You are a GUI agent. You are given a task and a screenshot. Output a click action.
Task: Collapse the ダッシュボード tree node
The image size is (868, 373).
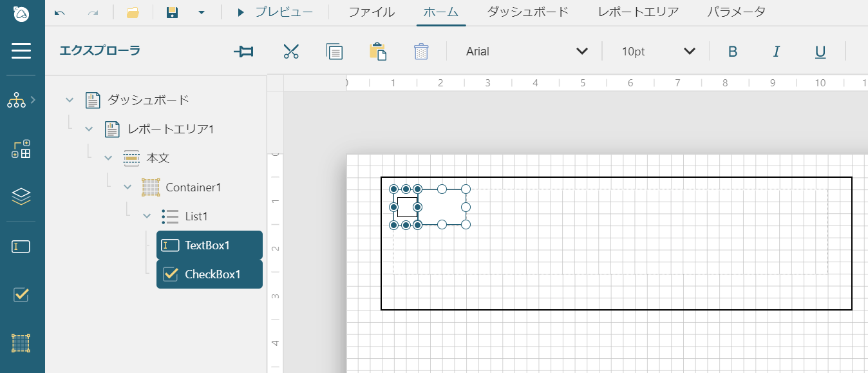coord(70,100)
